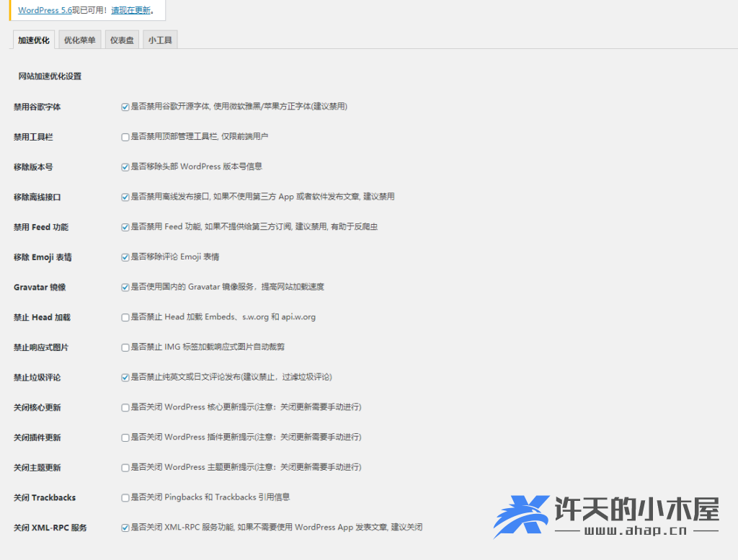Click the 移除版本号 row label
Viewport: 738px width, 560px height.
click(x=33, y=167)
